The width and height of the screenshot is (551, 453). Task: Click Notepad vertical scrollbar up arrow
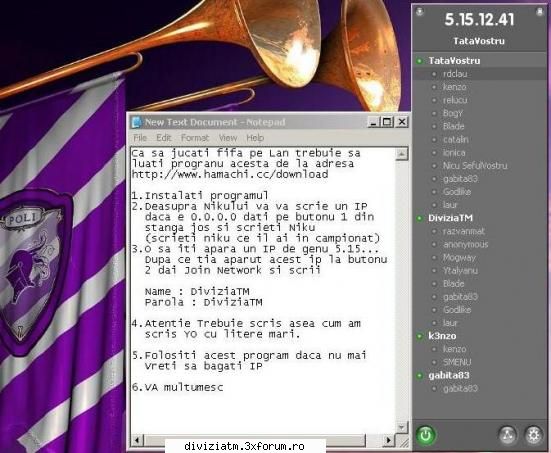coord(402,154)
